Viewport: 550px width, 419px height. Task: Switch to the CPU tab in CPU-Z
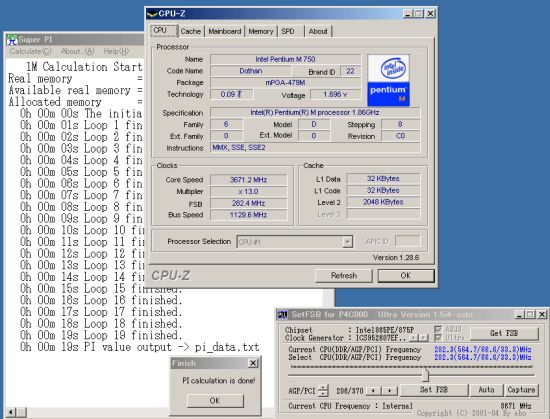pos(164,31)
